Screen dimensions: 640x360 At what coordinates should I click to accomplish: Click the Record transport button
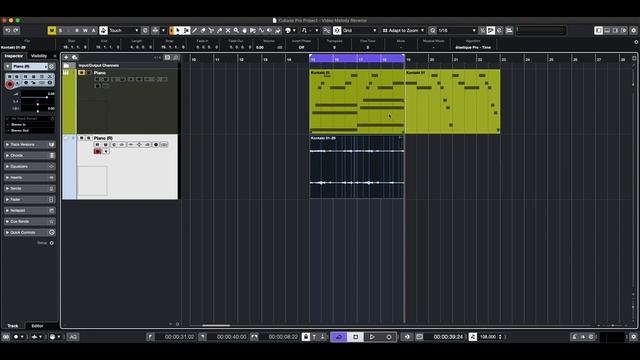tap(389, 337)
